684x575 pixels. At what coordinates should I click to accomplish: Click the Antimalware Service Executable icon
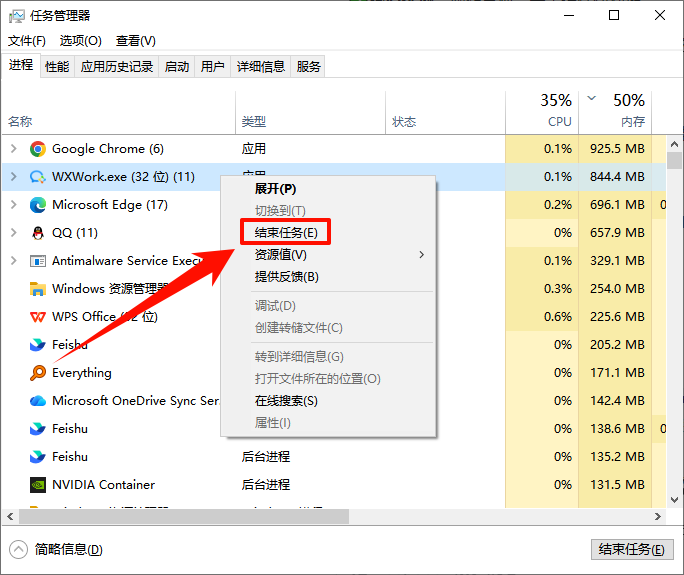[38, 261]
